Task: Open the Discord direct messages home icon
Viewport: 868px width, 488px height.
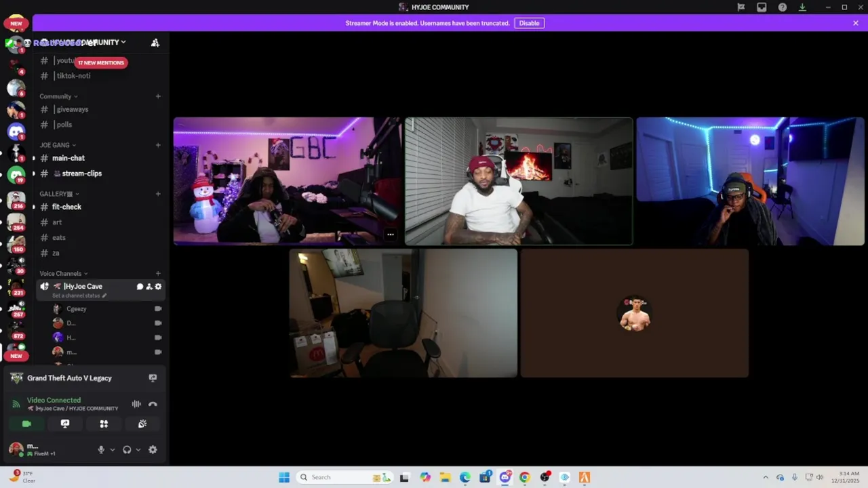Action: tap(16, 131)
